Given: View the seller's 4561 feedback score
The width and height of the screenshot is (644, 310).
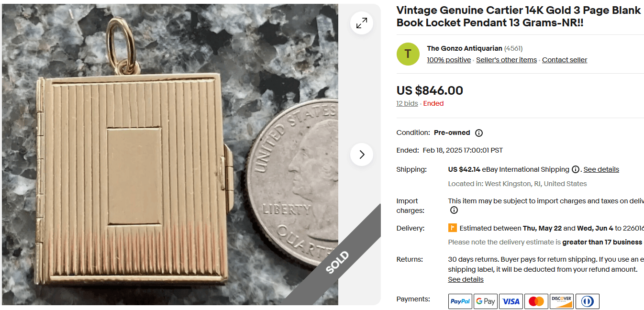Looking at the screenshot, I should (513, 48).
